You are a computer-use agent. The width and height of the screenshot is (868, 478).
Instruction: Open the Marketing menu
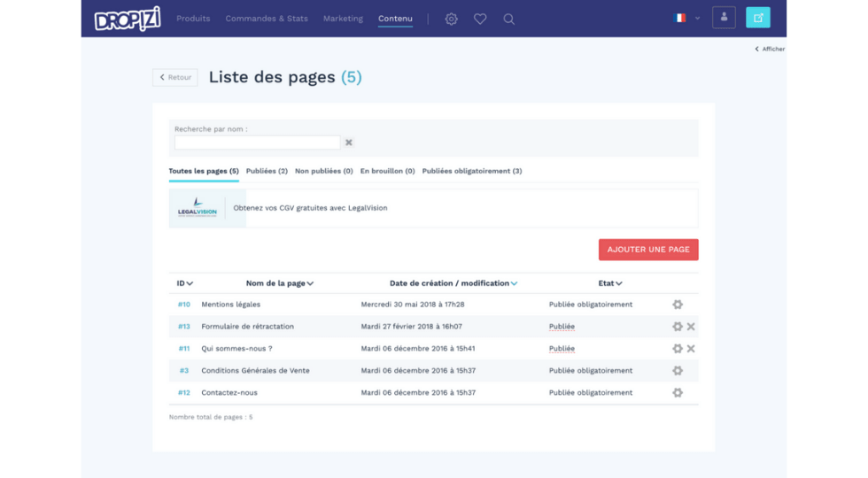344,19
